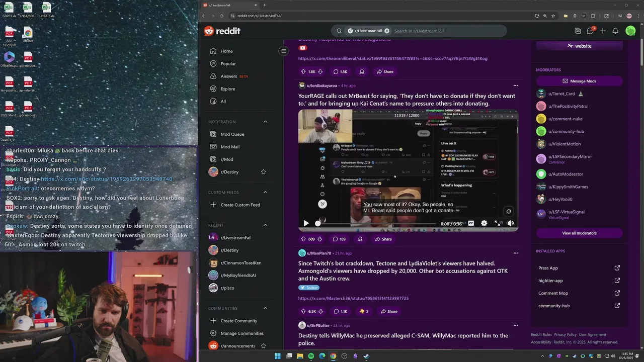Viewport: 644px width, 362px height.
Task: Open Spotify from the Windows taskbar
Action: tap(311, 356)
